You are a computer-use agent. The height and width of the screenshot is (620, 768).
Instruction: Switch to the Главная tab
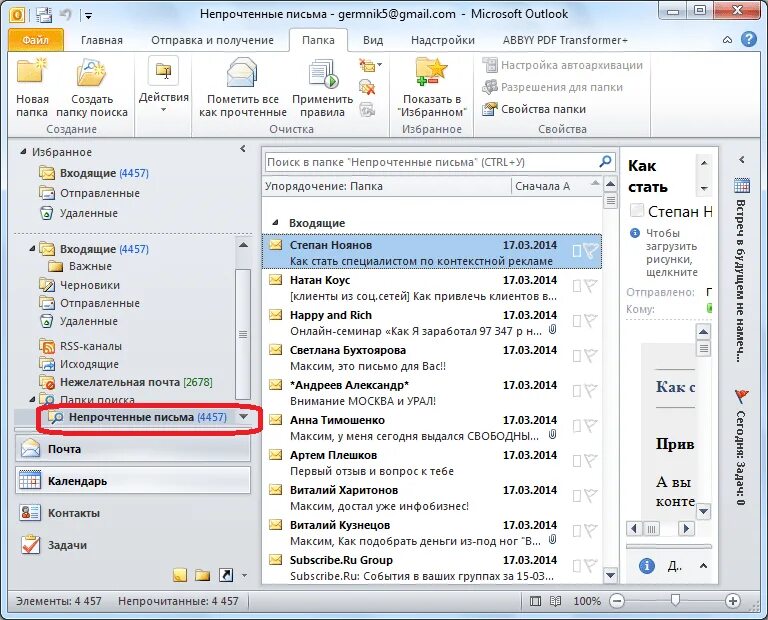pyautogui.click(x=102, y=40)
